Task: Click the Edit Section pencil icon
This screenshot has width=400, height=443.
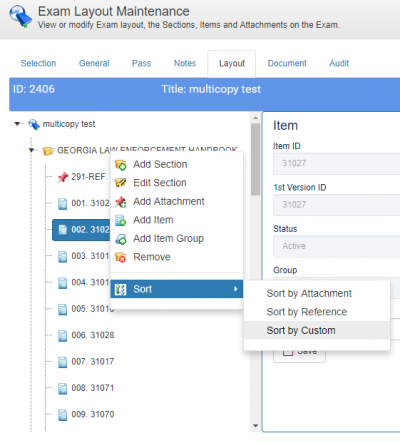Action: 120,183
